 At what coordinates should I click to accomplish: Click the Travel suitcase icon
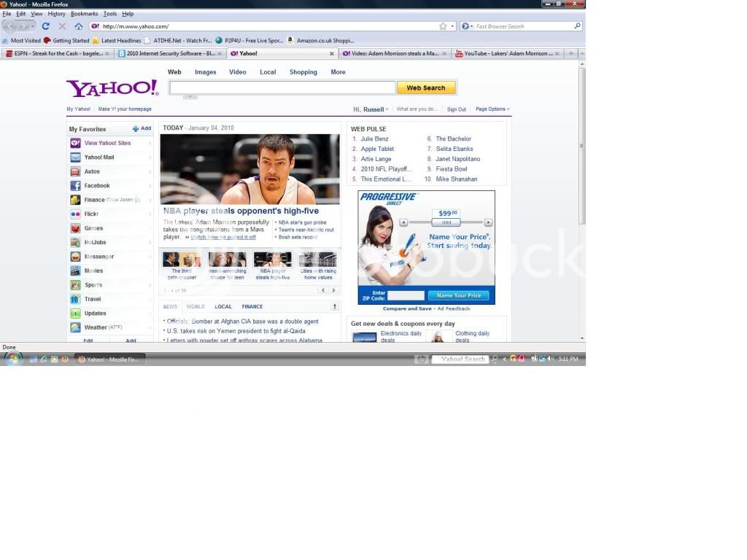(75, 299)
